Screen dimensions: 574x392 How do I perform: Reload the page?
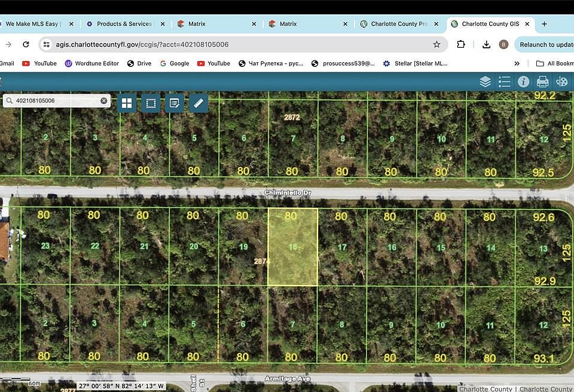26,44
